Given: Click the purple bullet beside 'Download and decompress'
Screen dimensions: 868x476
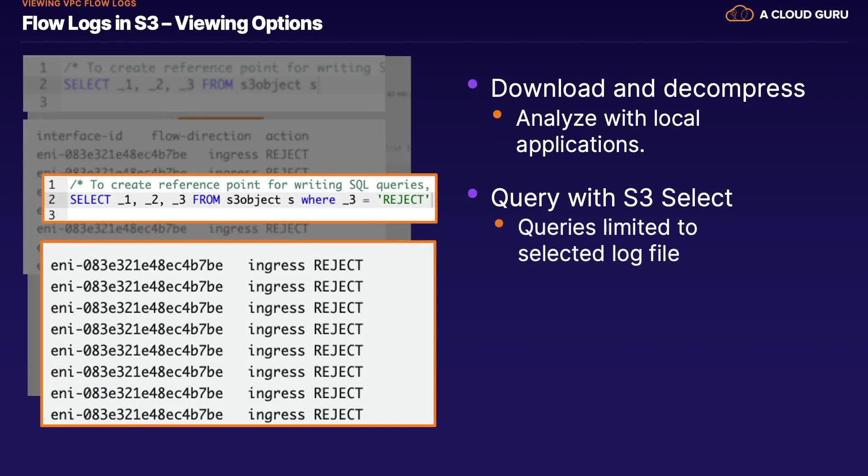Looking at the screenshot, I should (x=473, y=84).
